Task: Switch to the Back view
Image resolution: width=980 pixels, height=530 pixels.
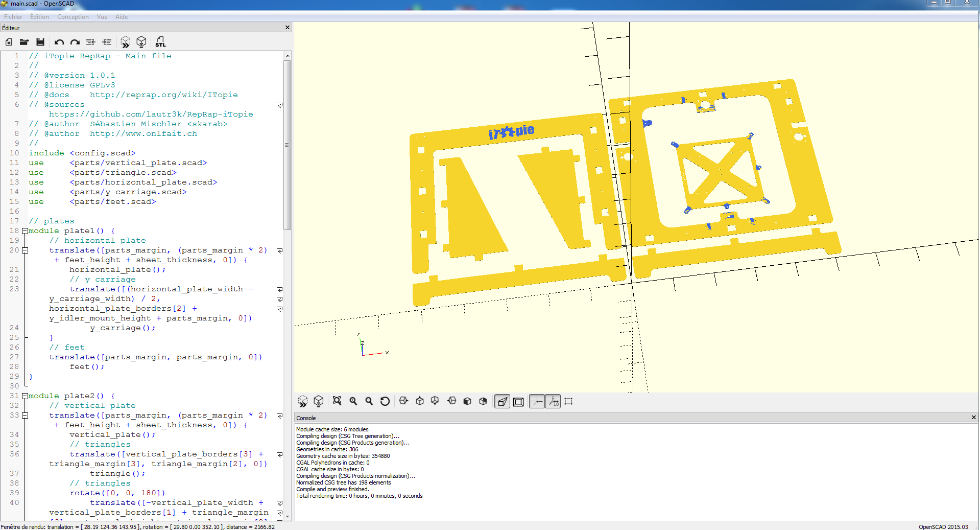Action: [x=483, y=401]
